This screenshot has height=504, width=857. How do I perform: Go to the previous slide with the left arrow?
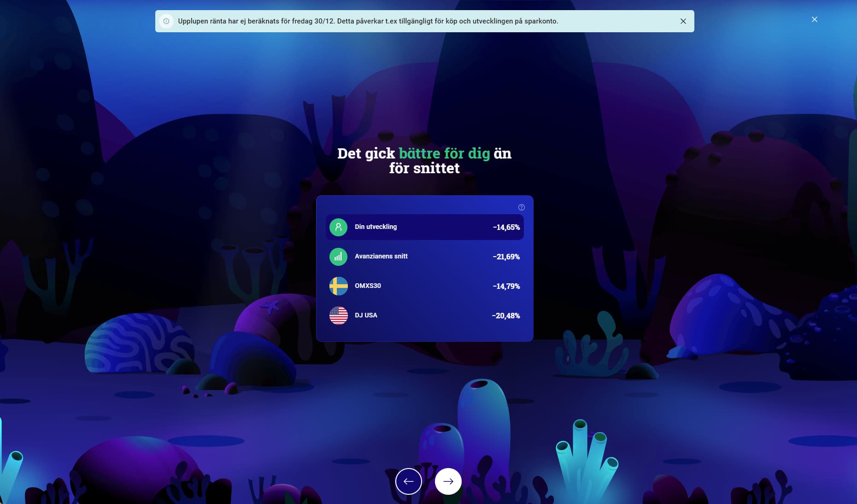(409, 481)
